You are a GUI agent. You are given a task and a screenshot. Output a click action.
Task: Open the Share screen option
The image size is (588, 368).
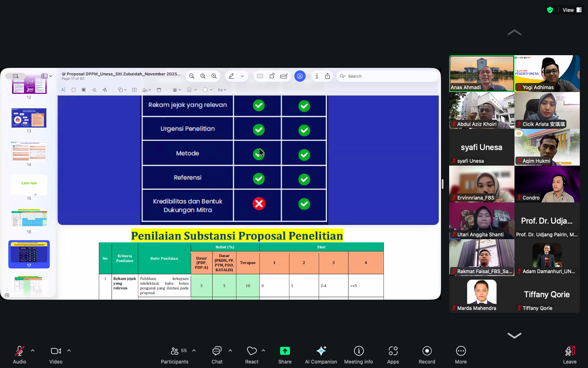click(285, 355)
